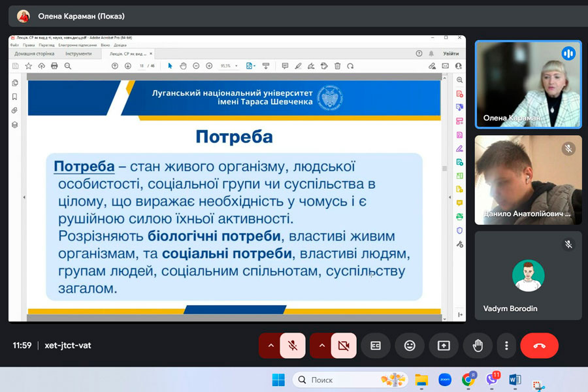Click the find text magnifier
This screenshot has width=588, height=392.
pyautogui.click(x=67, y=66)
